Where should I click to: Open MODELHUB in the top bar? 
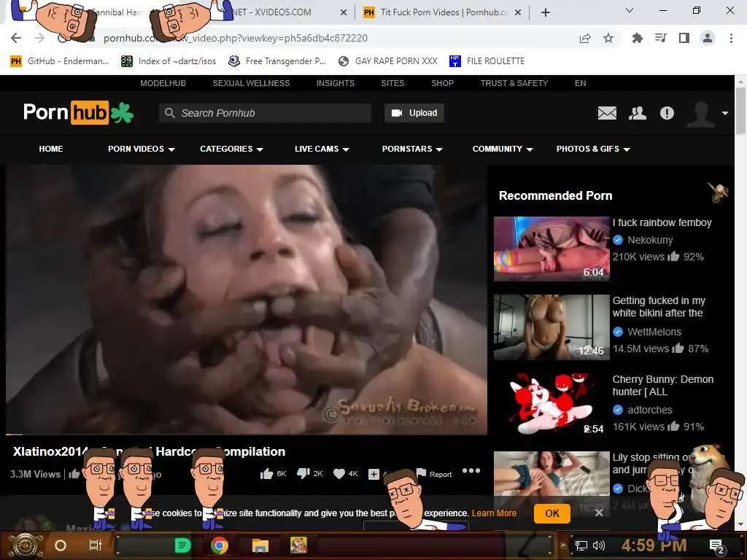[163, 83]
